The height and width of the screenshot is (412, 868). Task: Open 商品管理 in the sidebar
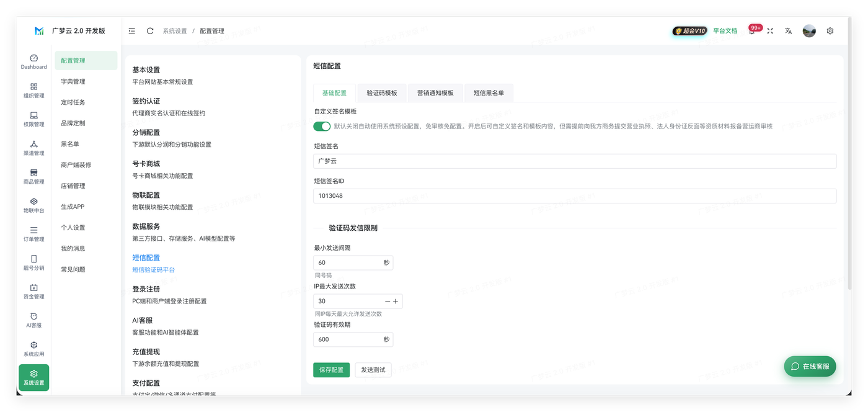coord(33,177)
